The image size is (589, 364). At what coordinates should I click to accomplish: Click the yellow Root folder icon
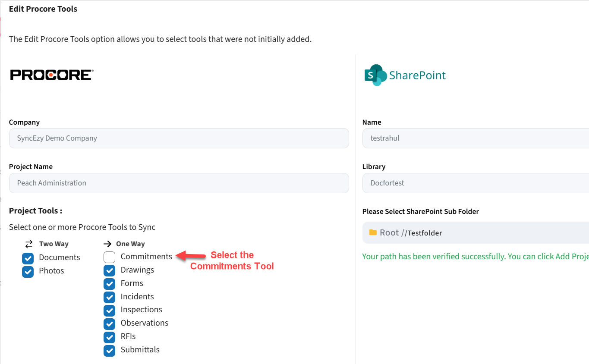373,232
